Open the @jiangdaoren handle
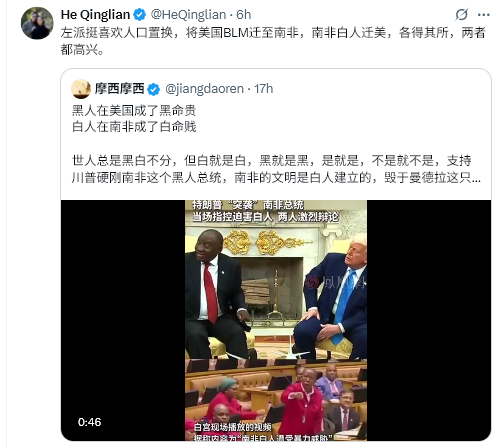 204,89
